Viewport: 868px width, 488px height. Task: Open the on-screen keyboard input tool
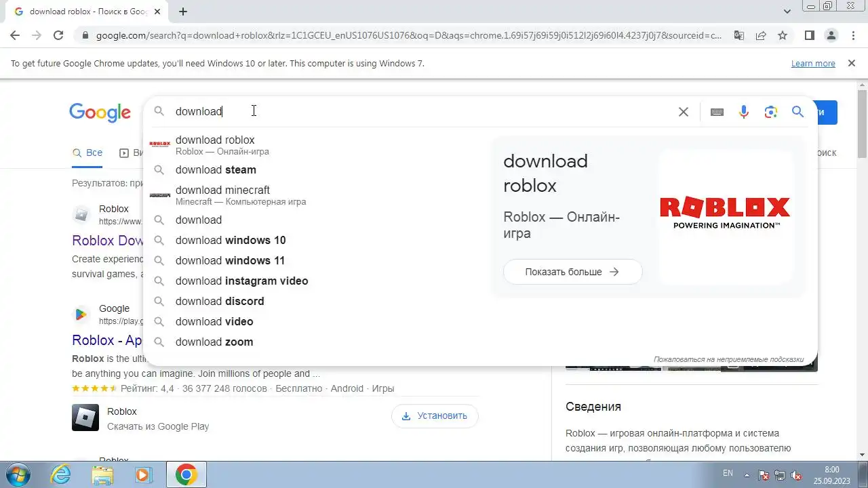717,112
